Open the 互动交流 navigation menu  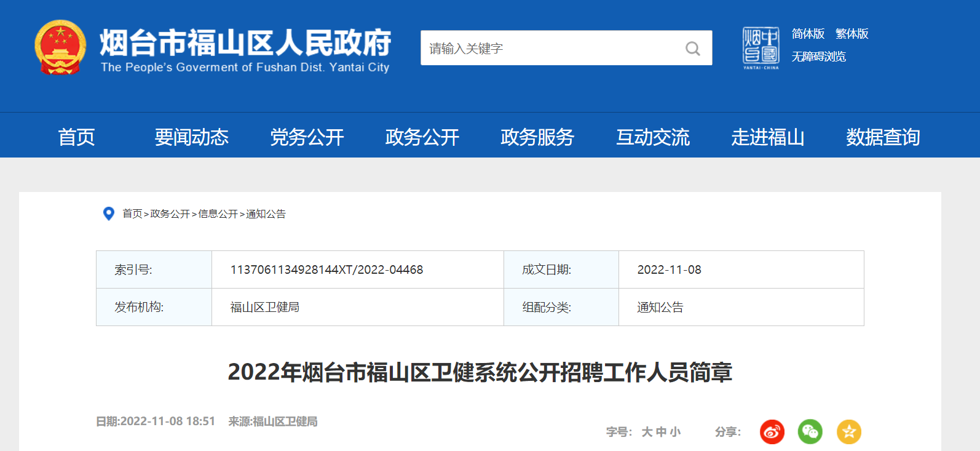coord(653,137)
